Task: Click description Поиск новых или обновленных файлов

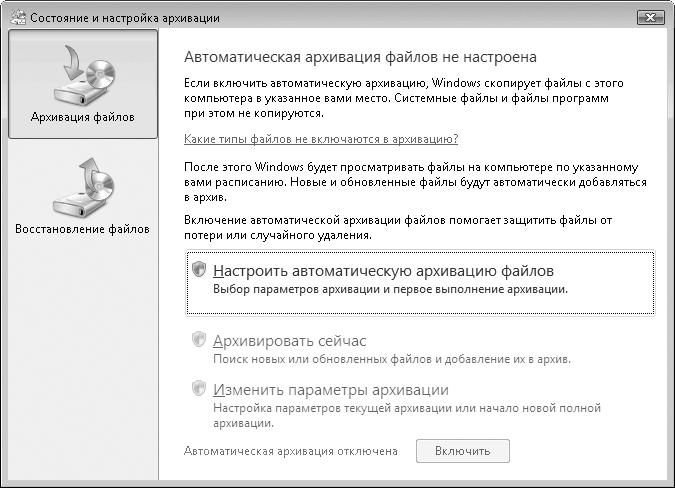Action: point(392,358)
